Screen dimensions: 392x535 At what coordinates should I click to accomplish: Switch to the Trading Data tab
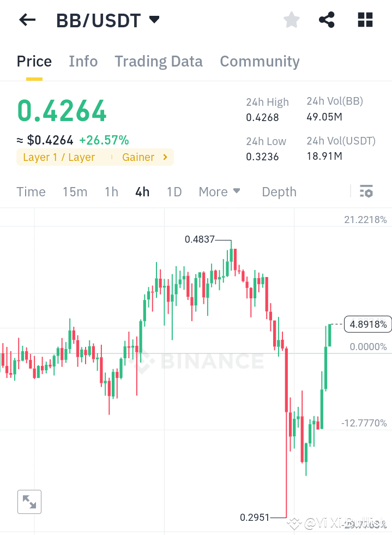[x=158, y=61]
